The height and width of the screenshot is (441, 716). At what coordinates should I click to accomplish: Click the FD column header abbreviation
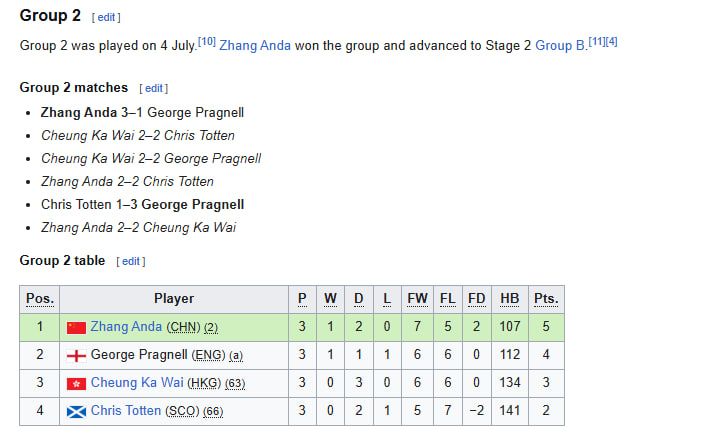(476, 299)
